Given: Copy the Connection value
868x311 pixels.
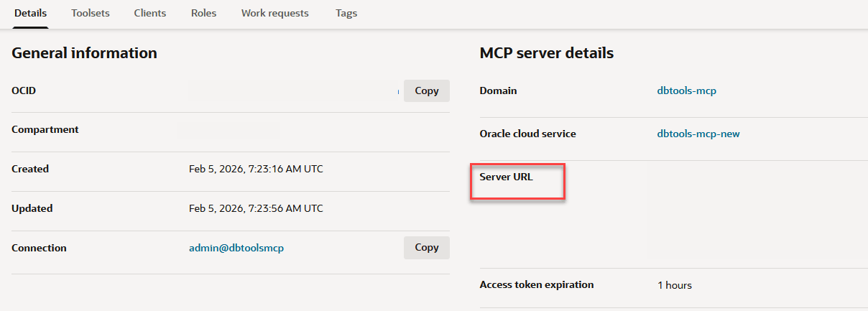Looking at the screenshot, I should 427,247.
